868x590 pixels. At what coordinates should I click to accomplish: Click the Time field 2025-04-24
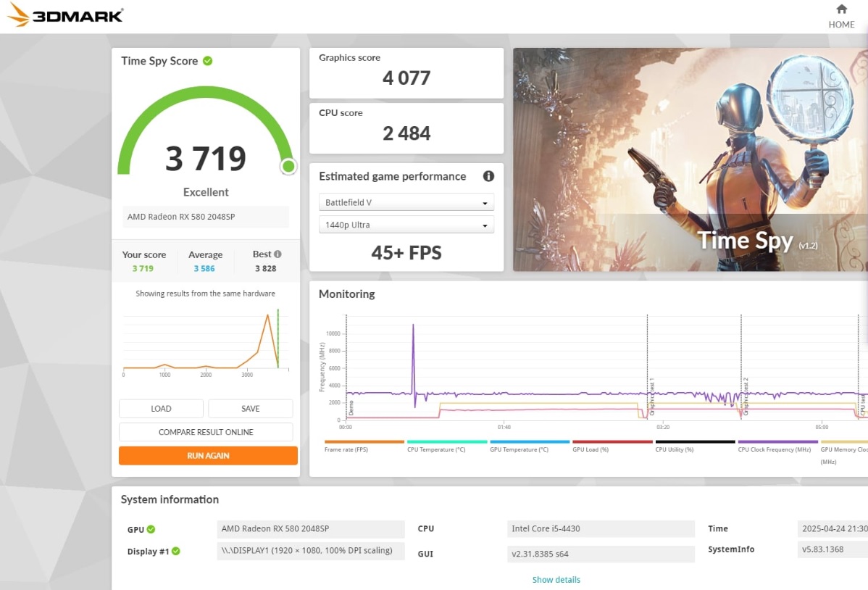click(x=832, y=529)
